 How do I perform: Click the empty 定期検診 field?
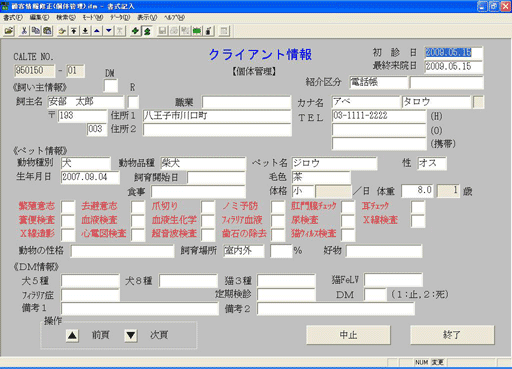pos(286,295)
